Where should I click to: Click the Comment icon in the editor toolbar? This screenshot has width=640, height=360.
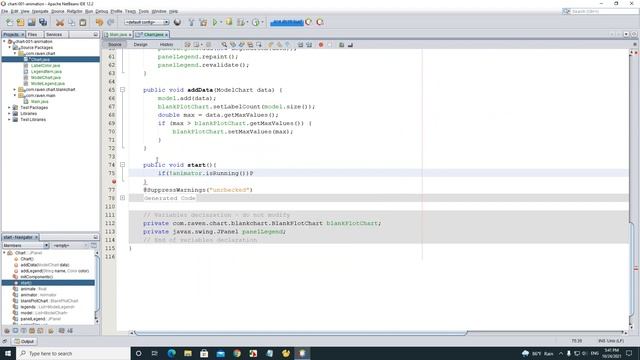point(342,44)
